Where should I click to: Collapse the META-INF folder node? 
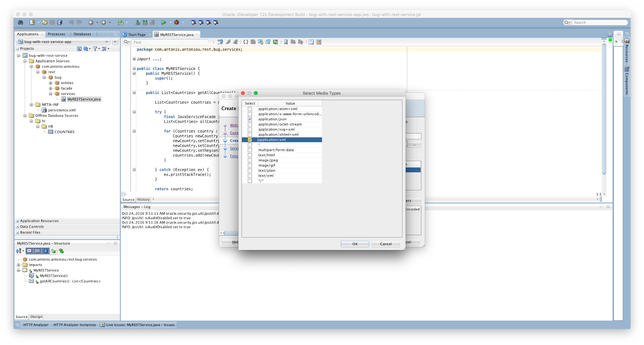(x=31, y=105)
